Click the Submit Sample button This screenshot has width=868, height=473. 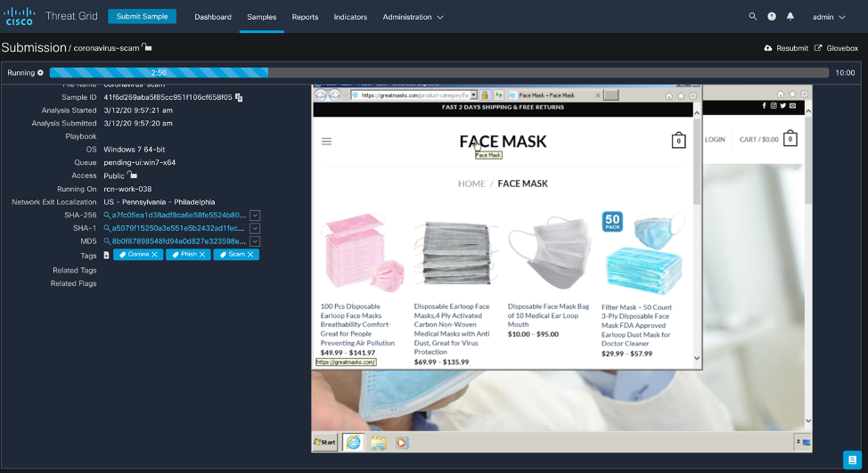[x=142, y=17]
